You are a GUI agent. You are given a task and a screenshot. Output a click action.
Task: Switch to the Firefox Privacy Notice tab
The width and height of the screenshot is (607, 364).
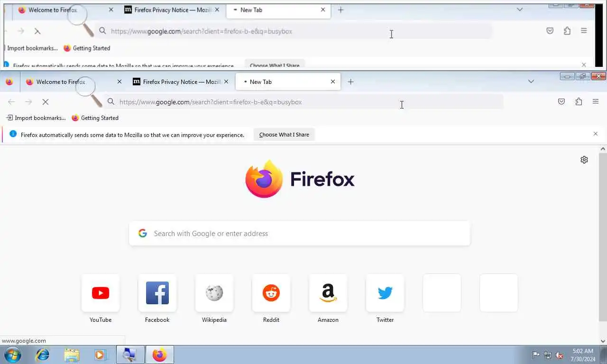[180, 82]
